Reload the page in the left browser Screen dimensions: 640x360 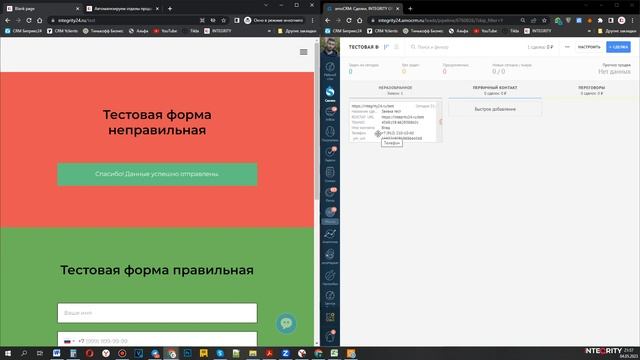coord(29,20)
